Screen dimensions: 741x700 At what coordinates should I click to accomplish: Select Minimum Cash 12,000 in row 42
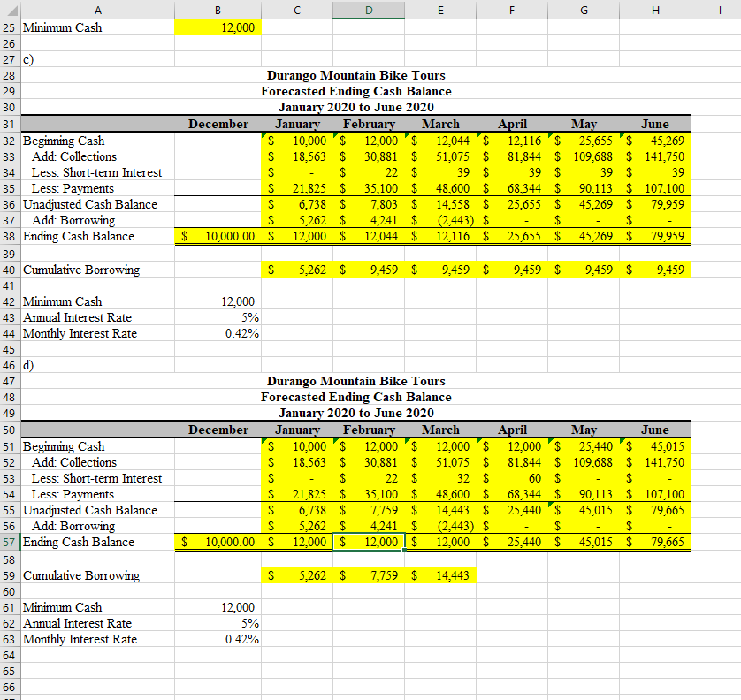point(218,301)
